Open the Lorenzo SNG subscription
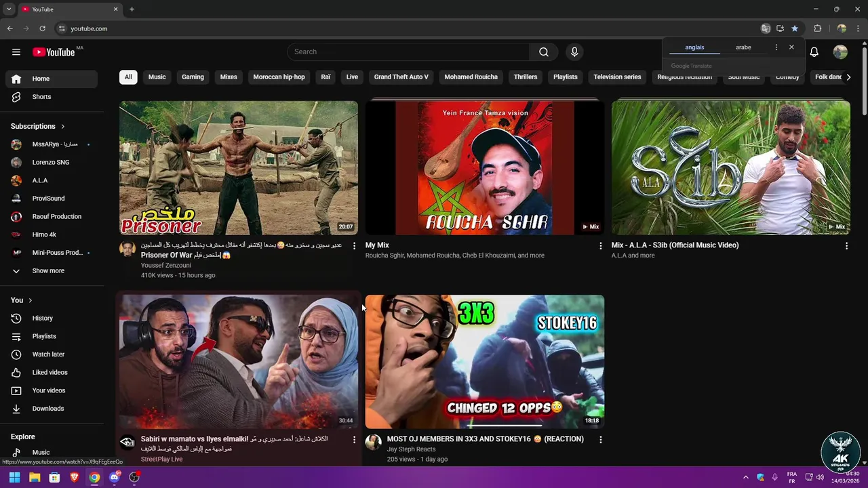868x488 pixels. tap(52, 163)
